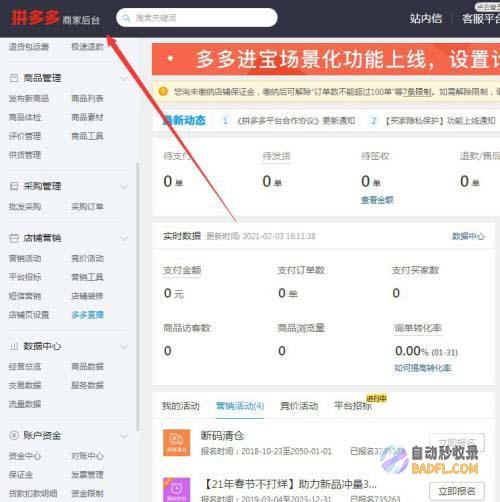Click 立即报名 for 21年春节不打烊 activity

point(457,491)
